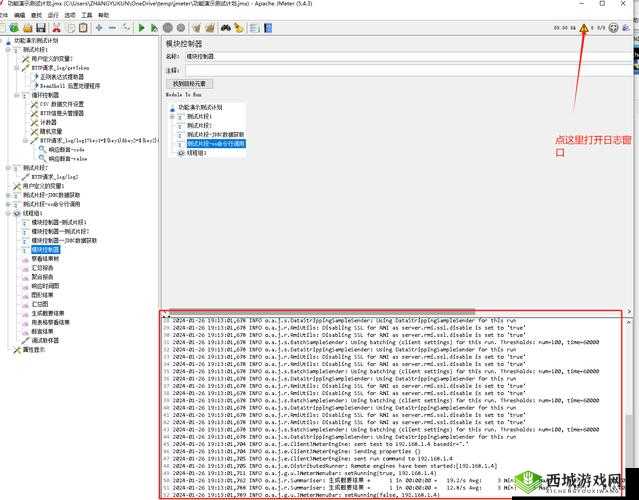Screen dimensions: 639x500
Task: Toggle log viewer via yellow warning triangle
Action: point(584,28)
